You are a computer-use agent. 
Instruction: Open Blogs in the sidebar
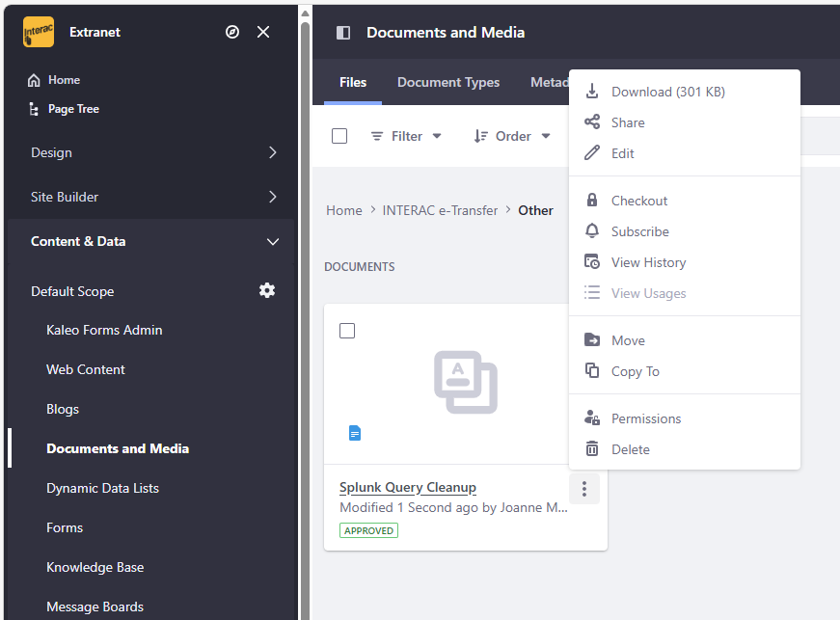point(63,409)
